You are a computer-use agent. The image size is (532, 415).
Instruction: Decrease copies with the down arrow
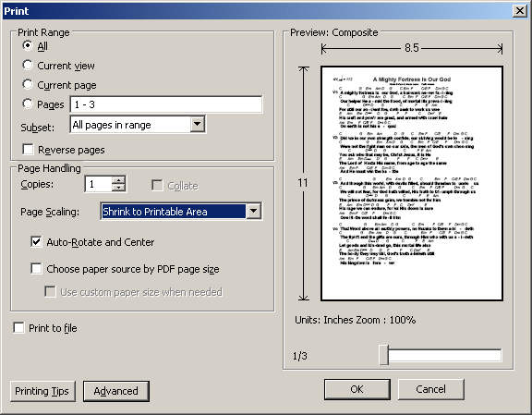118,188
